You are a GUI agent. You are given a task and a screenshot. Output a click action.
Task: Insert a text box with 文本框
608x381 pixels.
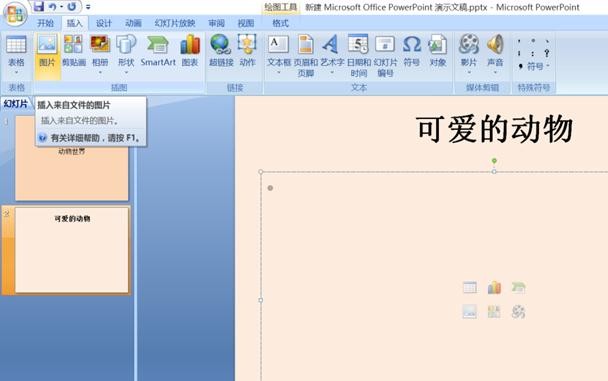pyautogui.click(x=279, y=55)
